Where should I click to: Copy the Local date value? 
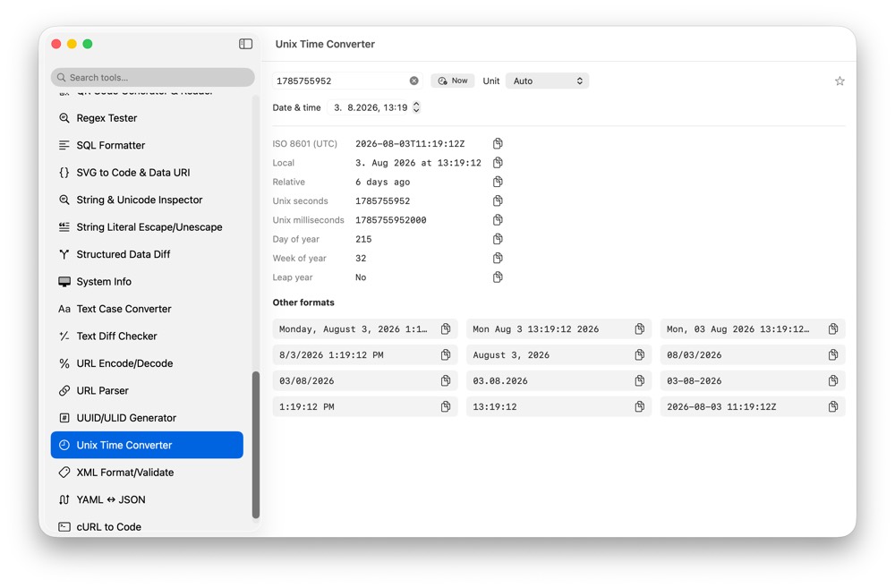(498, 163)
